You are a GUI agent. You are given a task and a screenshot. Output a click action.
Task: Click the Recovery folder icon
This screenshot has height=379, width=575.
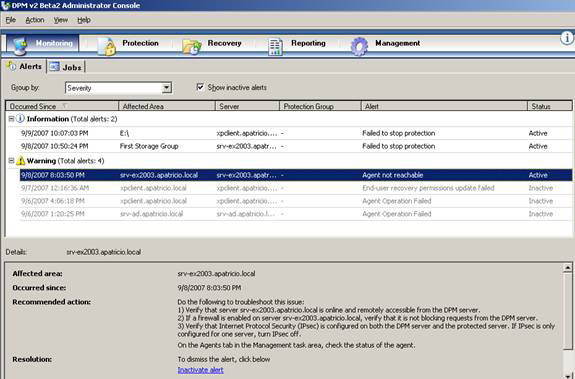tap(192, 47)
